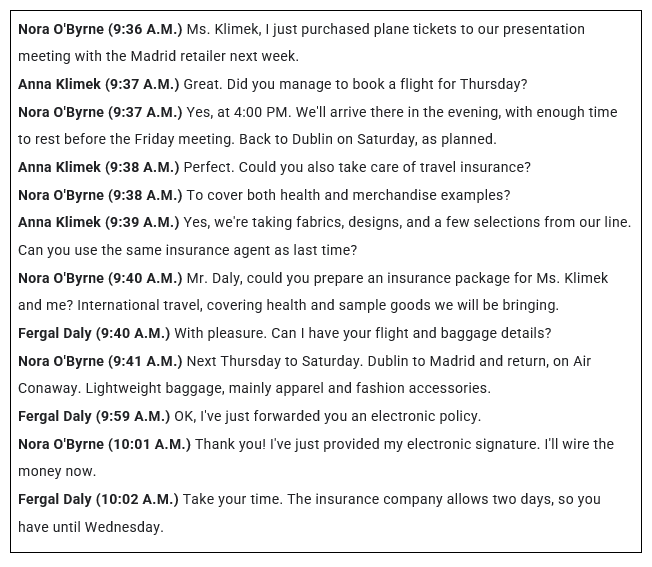Click Anna Klimek's 9:39 A.M. sender label

click(x=98, y=222)
